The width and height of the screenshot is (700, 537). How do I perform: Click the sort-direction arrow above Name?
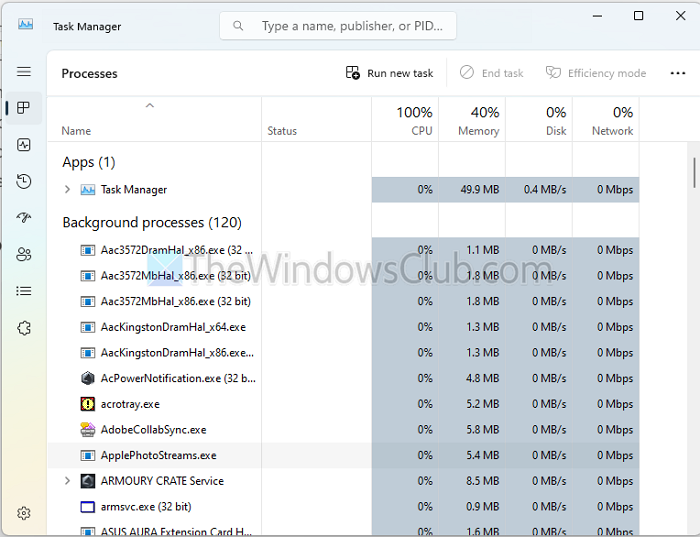coord(150,106)
